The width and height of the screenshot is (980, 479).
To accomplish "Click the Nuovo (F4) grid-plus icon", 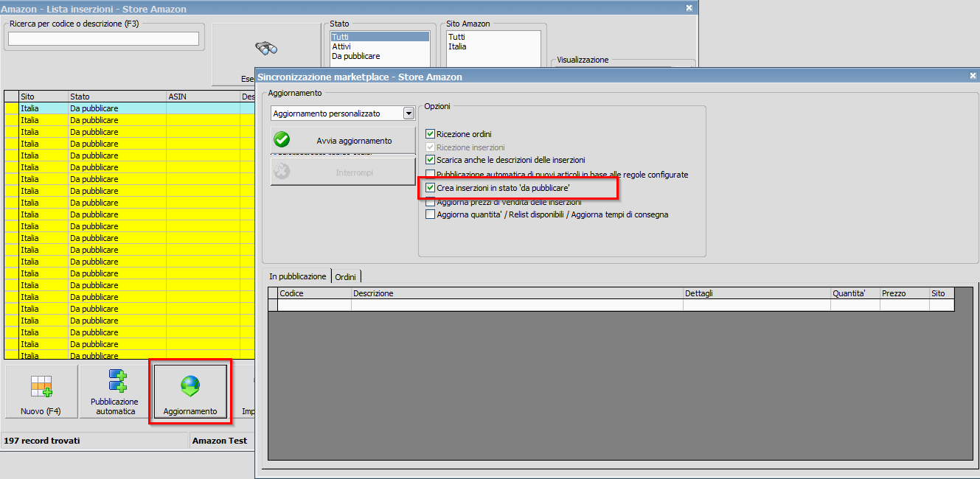I will [41, 386].
